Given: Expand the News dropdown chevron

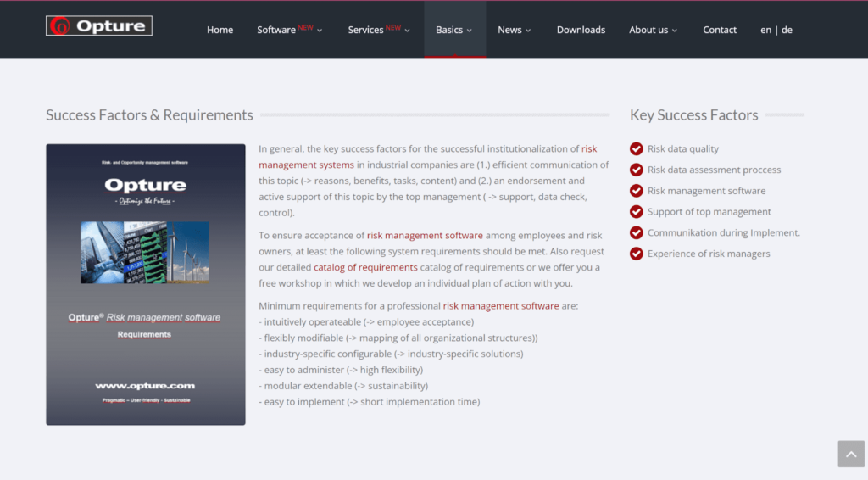Looking at the screenshot, I should point(528,31).
